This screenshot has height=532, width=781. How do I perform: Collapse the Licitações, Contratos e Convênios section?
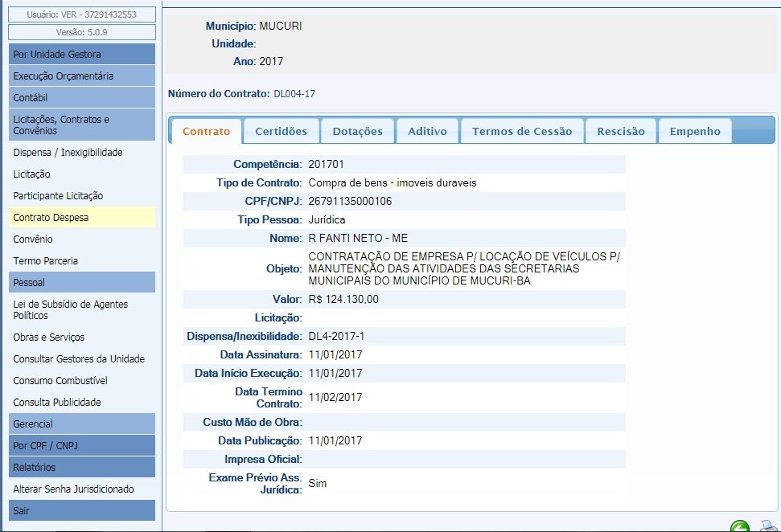click(82, 125)
